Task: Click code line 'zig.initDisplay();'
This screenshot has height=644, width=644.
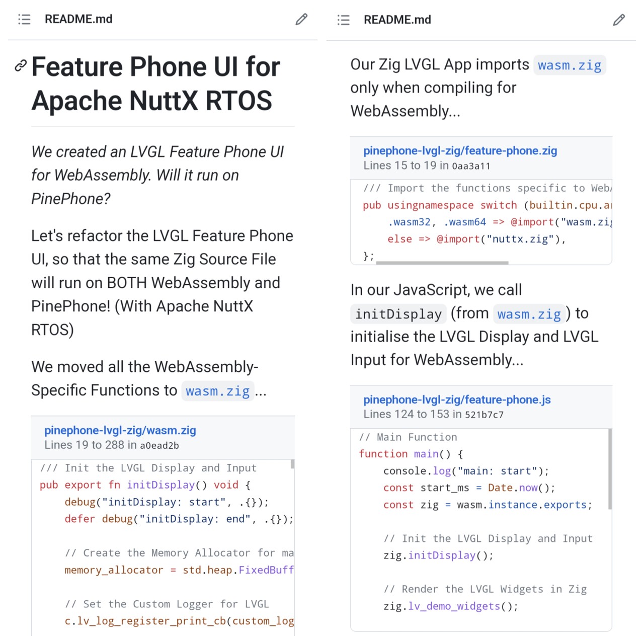Action: pos(438,555)
